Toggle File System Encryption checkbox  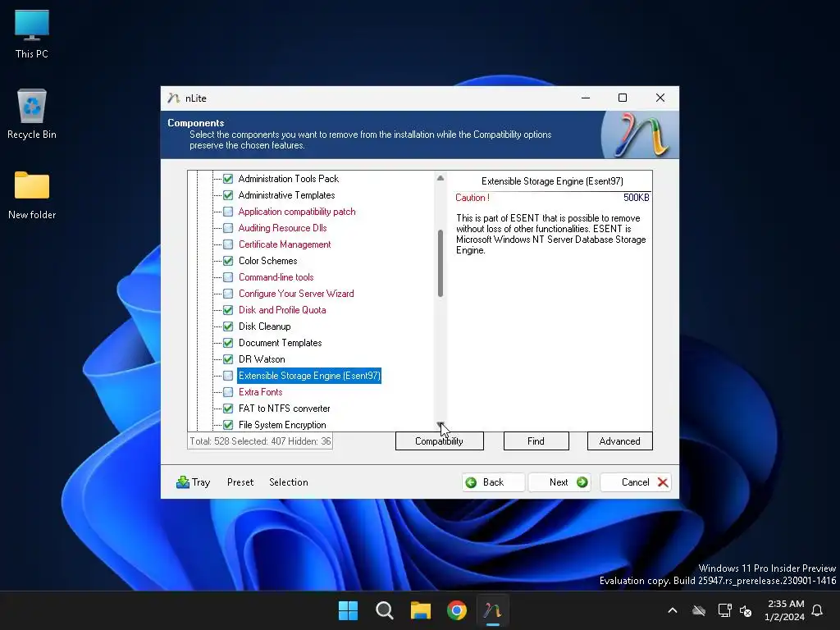(x=228, y=425)
